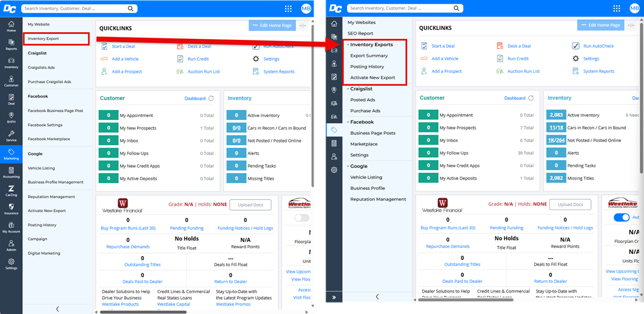644x314 pixels.
Task: Open Outstanding Titles link in right screenshot
Action: (x=462, y=264)
